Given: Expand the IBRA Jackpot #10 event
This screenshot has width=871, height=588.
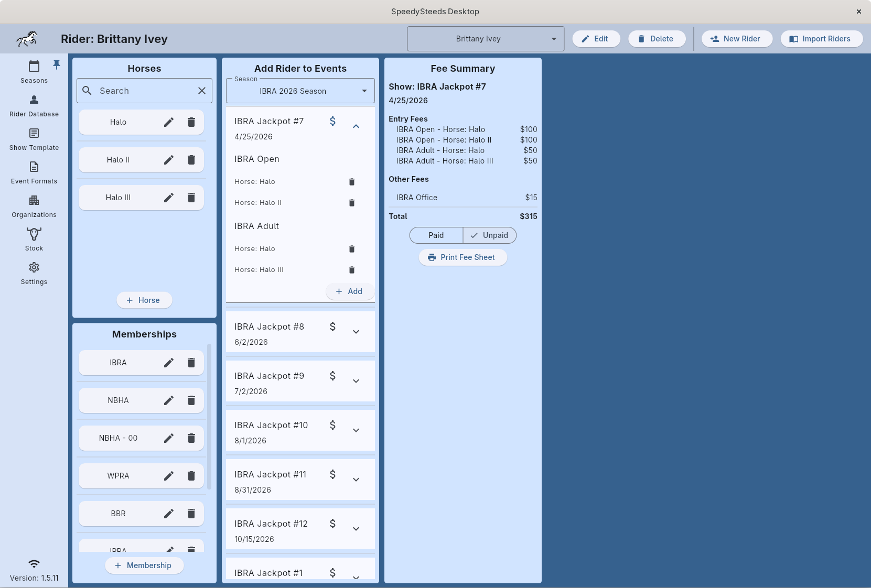Looking at the screenshot, I should pos(356,430).
